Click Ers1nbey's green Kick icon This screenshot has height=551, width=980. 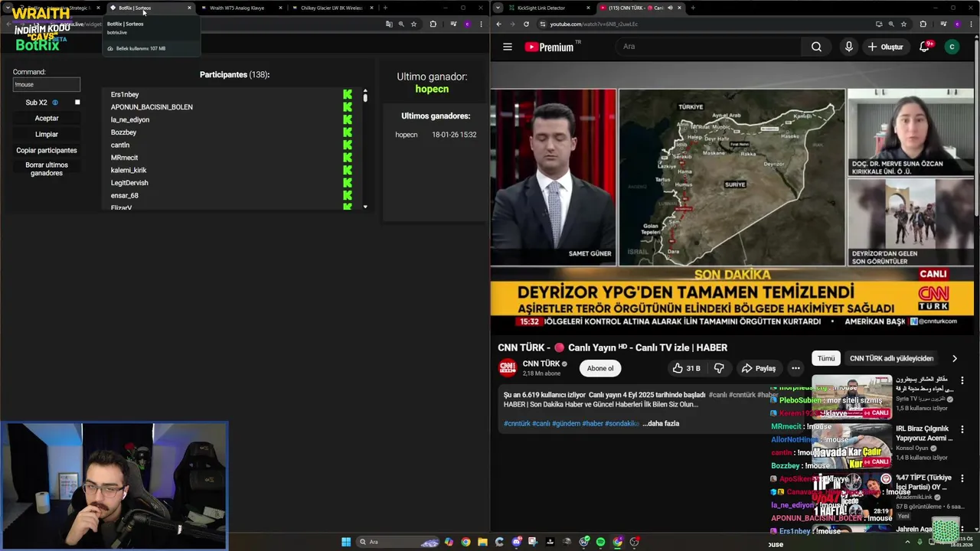(348, 94)
